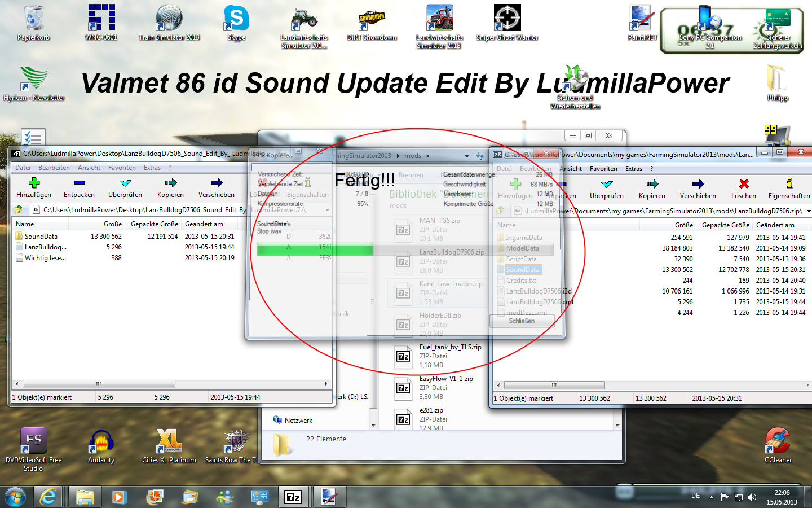Select the Philipp folder on the desktop

click(x=778, y=84)
